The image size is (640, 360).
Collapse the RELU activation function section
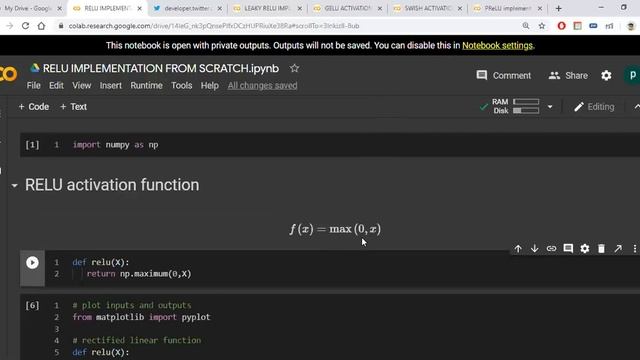15,186
